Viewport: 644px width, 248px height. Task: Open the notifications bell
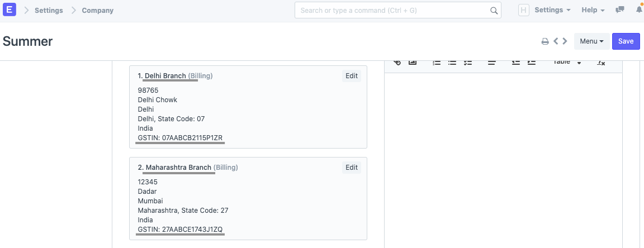pos(638,10)
